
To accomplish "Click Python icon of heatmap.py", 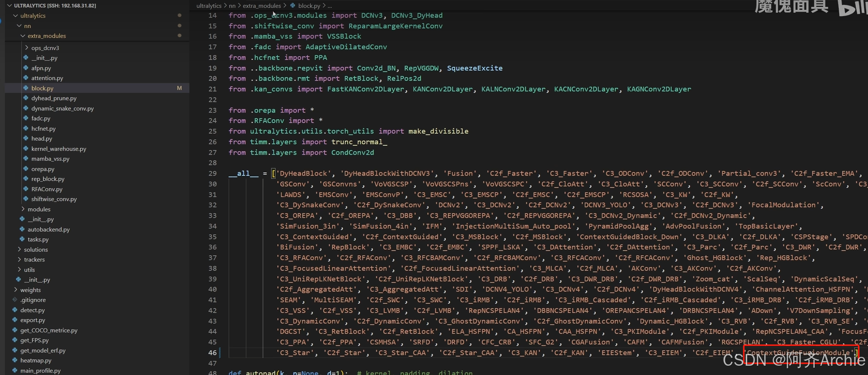I will pyautogui.click(x=15, y=360).
